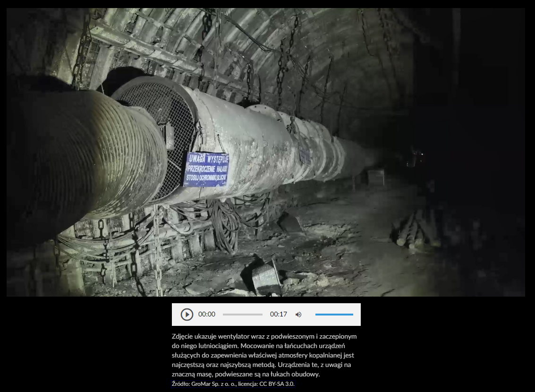535x392 pixels.
Task: Click the 00:00 elapsed time label
Action: tap(207, 314)
